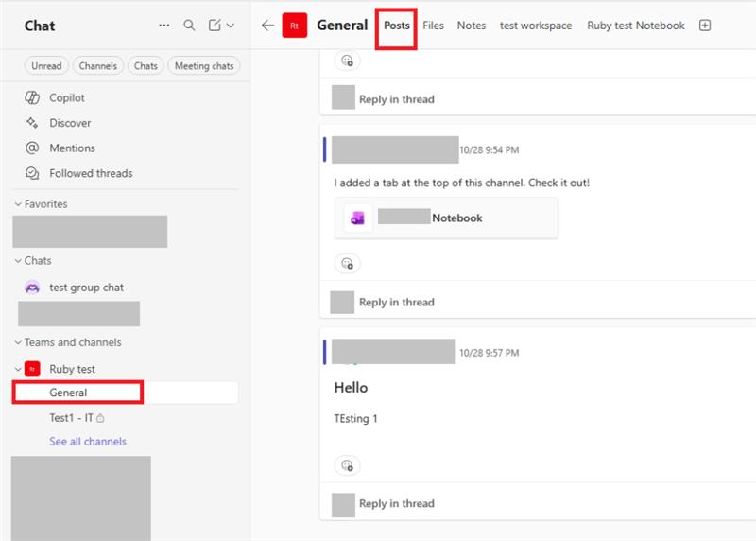The height and width of the screenshot is (541, 756).
Task: Filter chats by Unread
Action: click(x=46, y=65)
